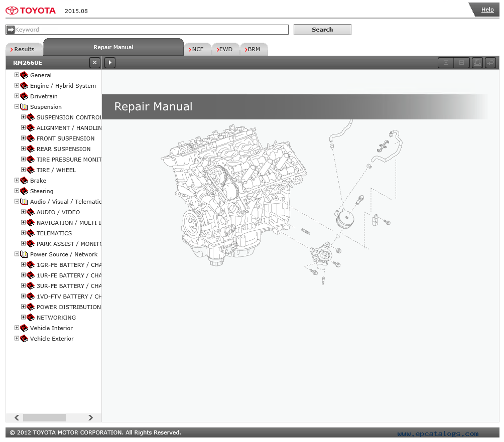
Task: Click the Vehicle Interior book icon
Action: point(24,328)
